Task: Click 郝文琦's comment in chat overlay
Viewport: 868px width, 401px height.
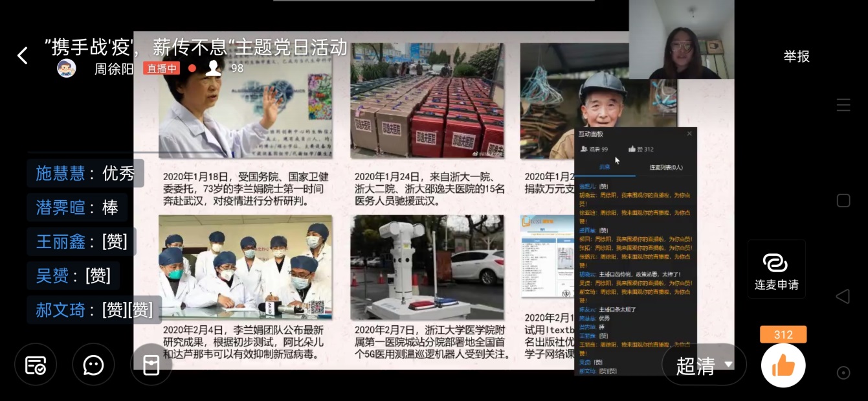Action: [x=95, y=310]
